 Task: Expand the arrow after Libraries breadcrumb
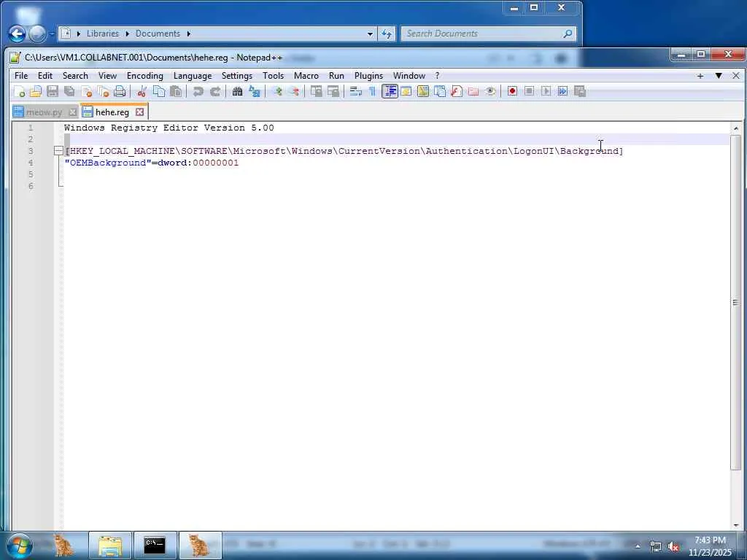coord(127,34)
